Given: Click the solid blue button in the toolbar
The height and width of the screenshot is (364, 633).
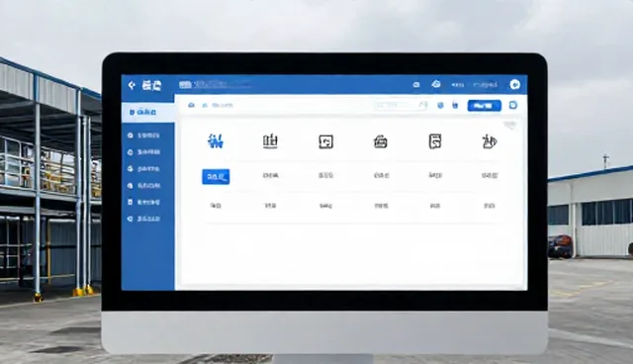Looking at the screenshot, I should [484, 106].
